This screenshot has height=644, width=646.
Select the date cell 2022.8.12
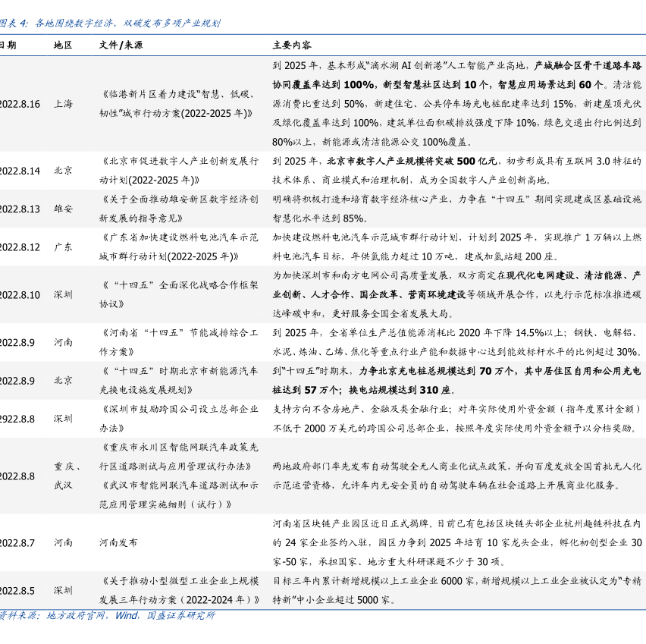coord(20,247)
